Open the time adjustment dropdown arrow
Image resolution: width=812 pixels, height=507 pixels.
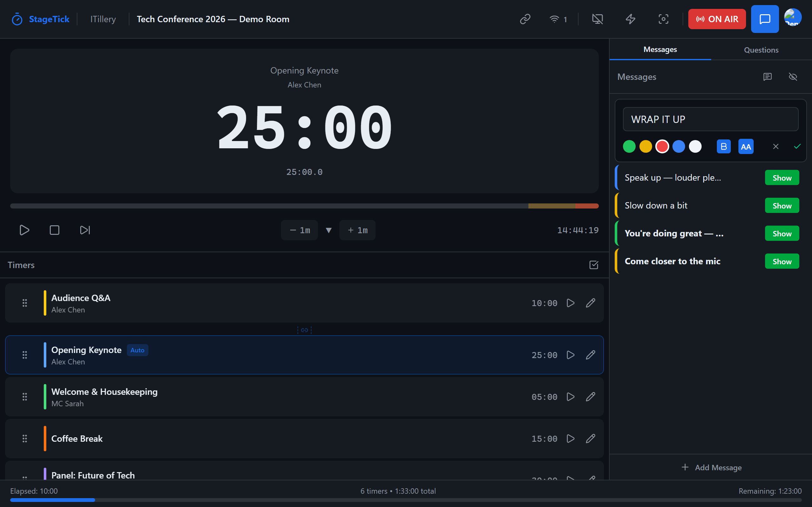coord(329,230)
